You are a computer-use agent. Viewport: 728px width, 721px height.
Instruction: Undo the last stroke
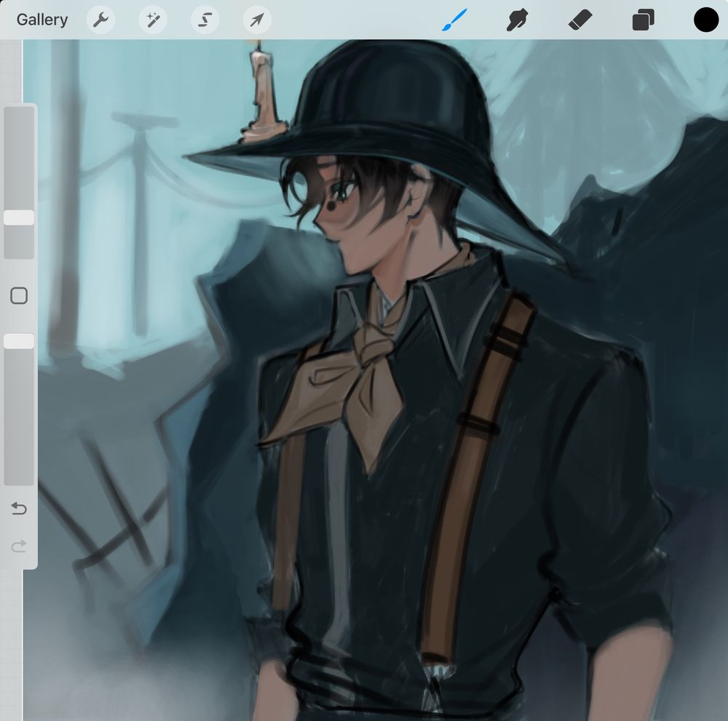point(19,509)
